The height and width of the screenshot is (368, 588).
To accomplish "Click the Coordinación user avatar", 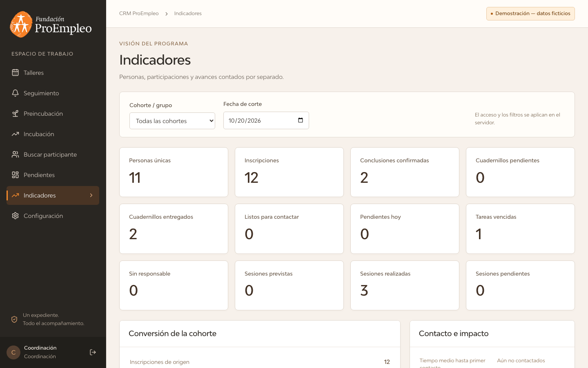I will click(x=13, y=352).
